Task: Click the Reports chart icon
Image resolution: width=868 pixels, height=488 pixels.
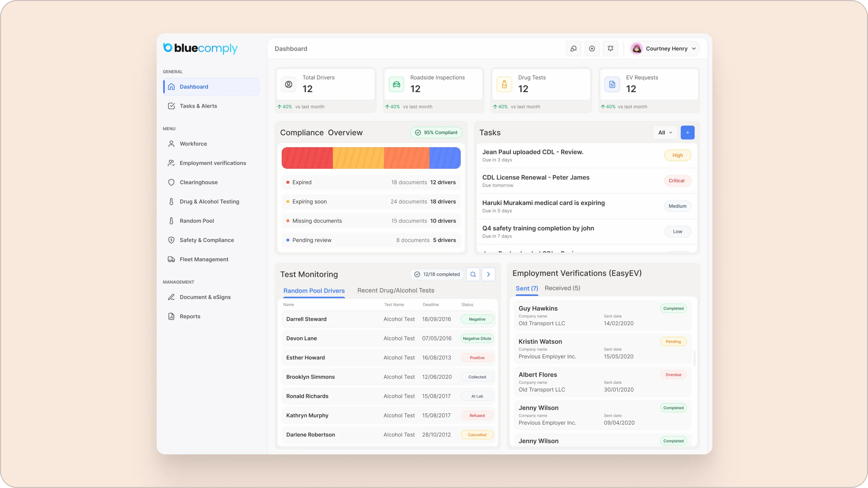Action: pos(171,316)
